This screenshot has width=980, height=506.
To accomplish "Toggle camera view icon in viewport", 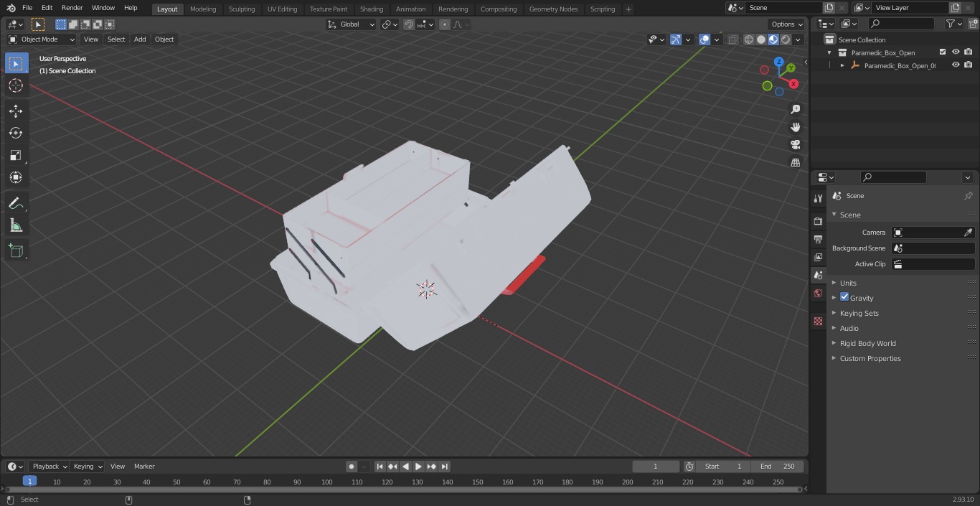I will pyautogui.click(x=795, y=144).
